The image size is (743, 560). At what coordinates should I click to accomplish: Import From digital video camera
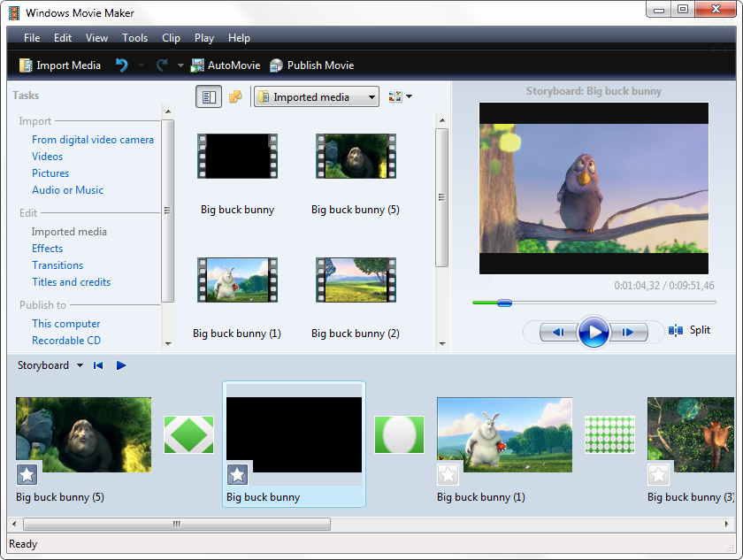click(x=93, y=140)
